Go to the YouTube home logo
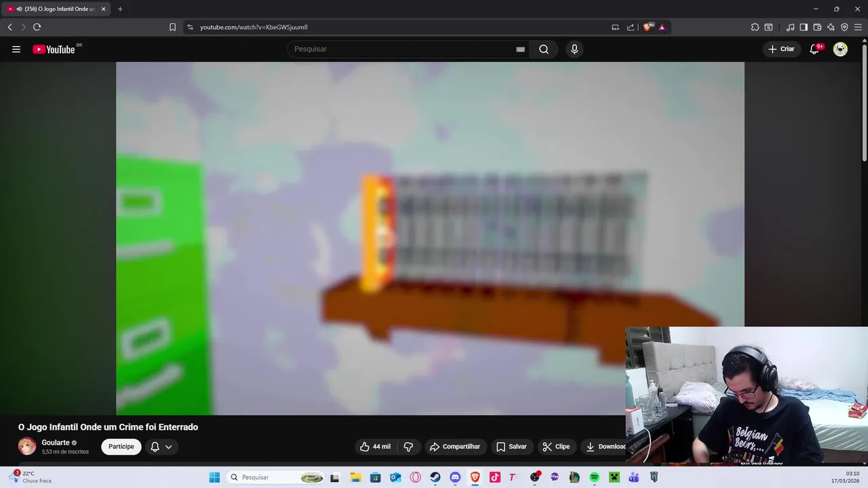The width and height of the screenshot is (868, 488). (54, 49)
